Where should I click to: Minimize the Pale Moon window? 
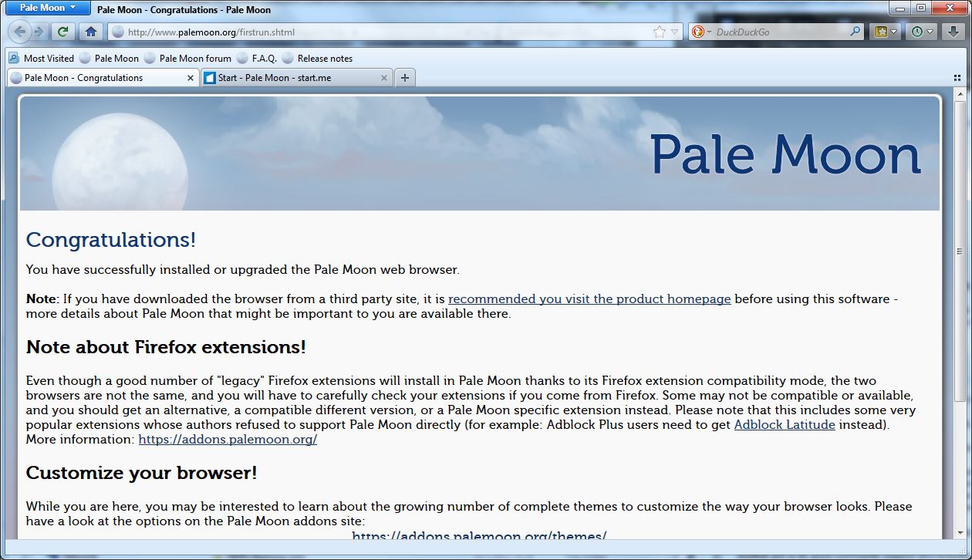[x=899, y=8]
